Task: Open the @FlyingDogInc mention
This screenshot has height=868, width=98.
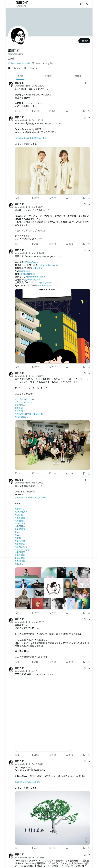Action: (32, 262)
